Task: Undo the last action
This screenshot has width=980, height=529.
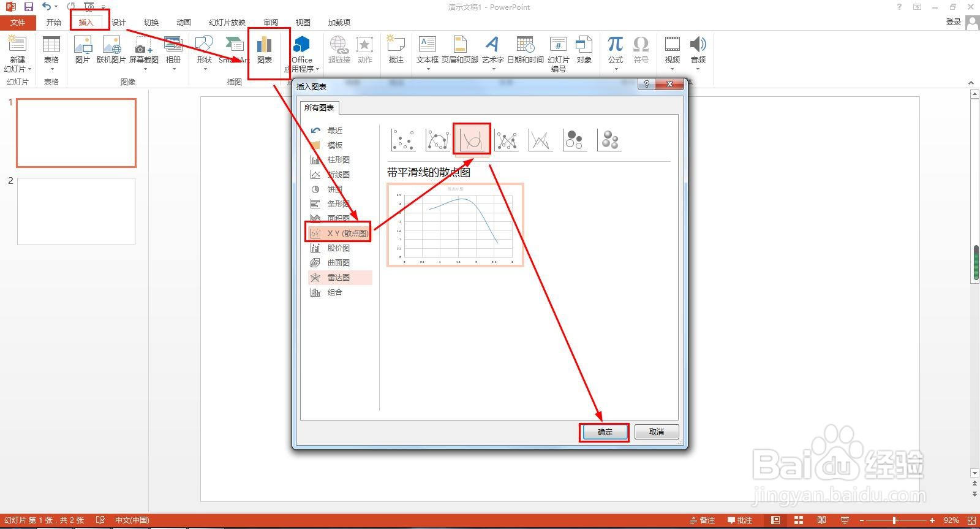Action: pyautogui.click(x=47, y=7)
